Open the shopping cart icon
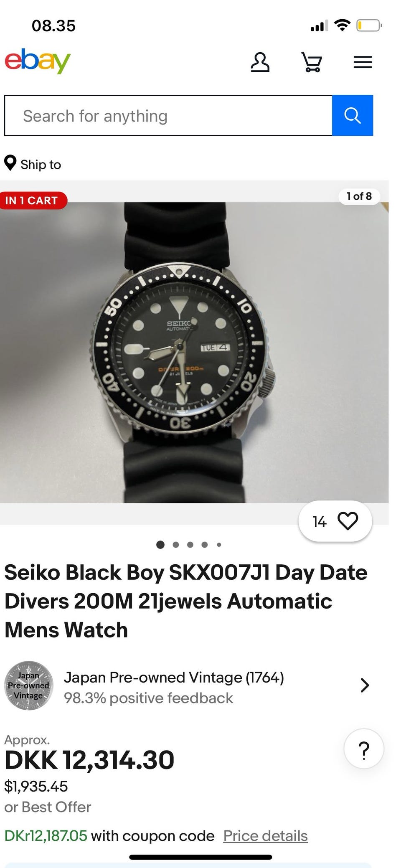 pos(312,62)
